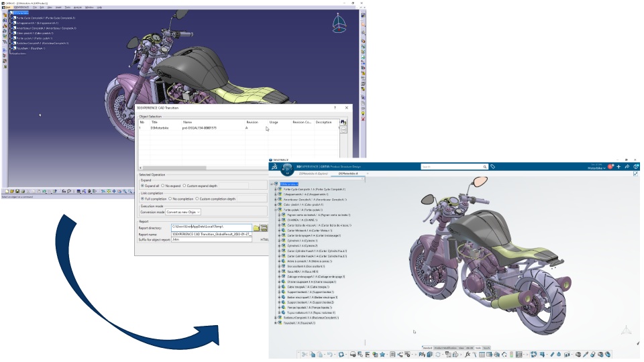Click the tag icon beside search box
644x362 pixels.
click(x=493, y=167)
